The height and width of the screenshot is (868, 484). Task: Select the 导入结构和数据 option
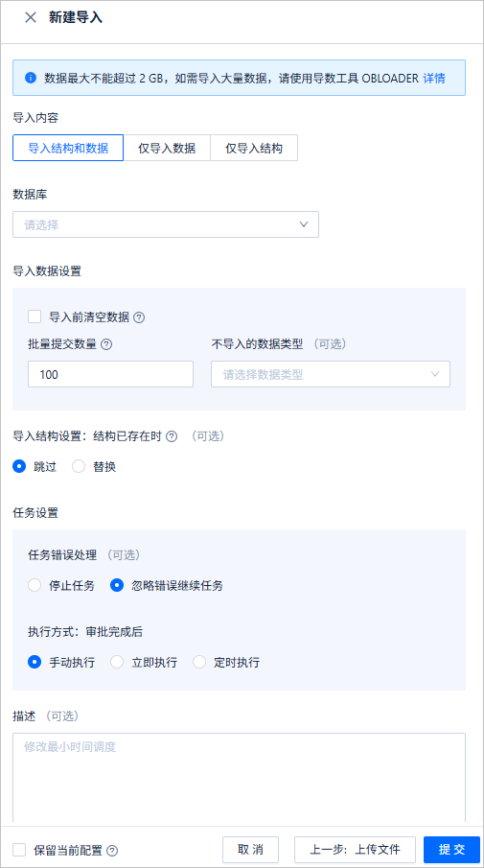coord(68,149)
